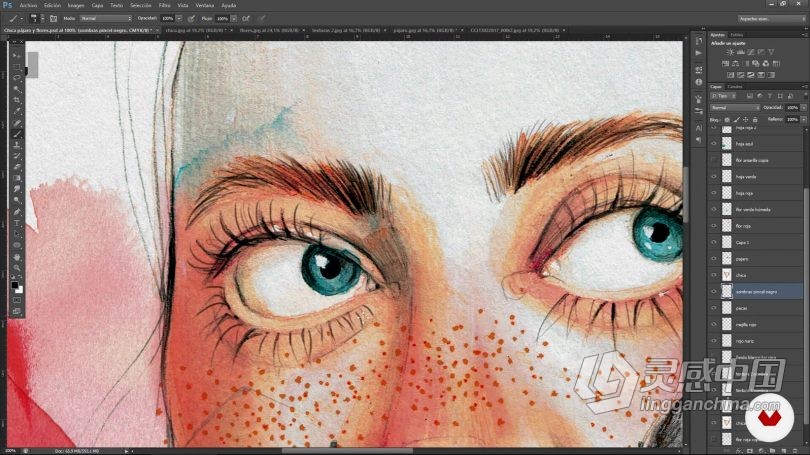Open the brush Modo dropdown
This screenshot has width=810, height=455.
click(x=106, y=19)
